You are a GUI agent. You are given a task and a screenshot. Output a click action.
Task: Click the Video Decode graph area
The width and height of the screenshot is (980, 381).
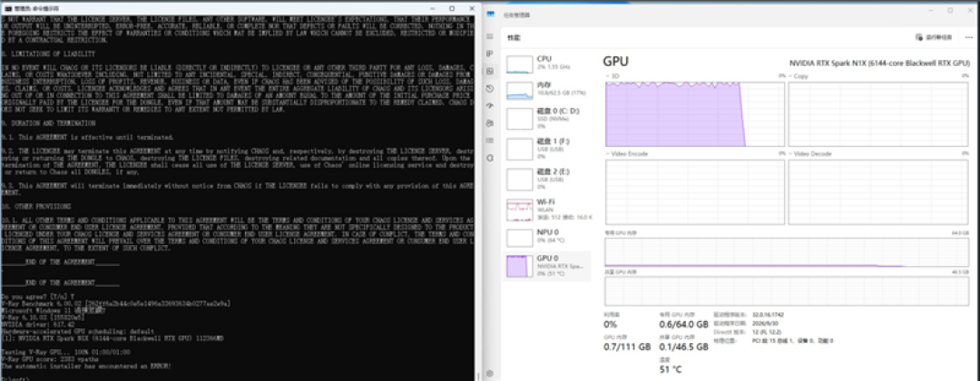(x=877, y=191)
